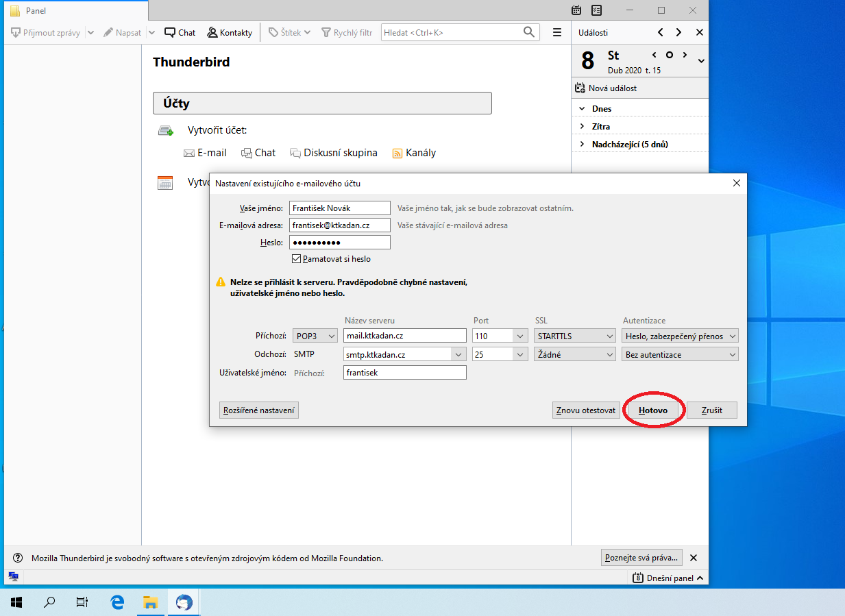The height and width of the screenshot is (616, 845).
Task: Open Task View on the taskbar
Action: (x=82, y=602)
